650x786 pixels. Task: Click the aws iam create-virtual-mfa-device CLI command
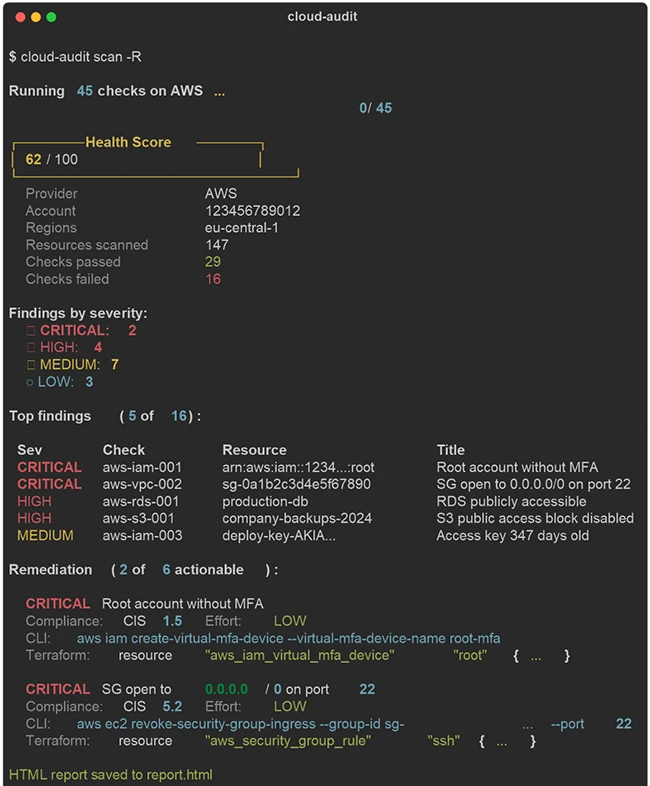tap(288, 639)
